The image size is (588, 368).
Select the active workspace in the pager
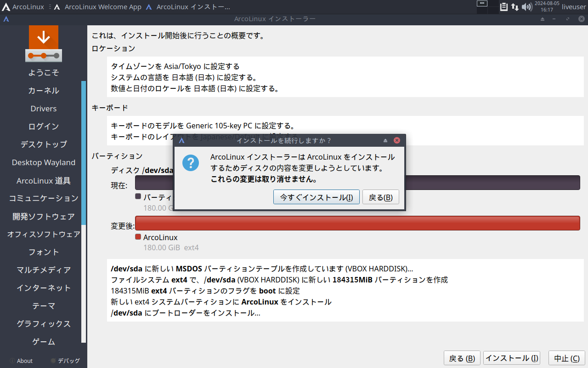(482, 3)
